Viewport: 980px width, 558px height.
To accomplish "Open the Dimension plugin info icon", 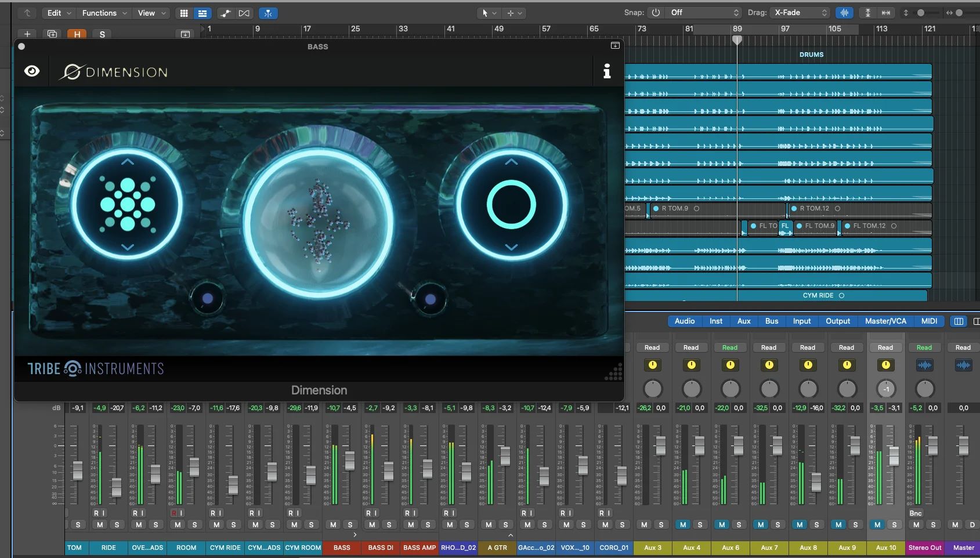I will (x=606, y=71).
